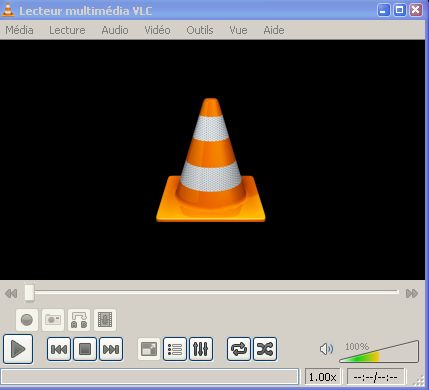Screen dimensions: 429x390
Task: Open the Média menu
Action: click(x=19, y=30)
